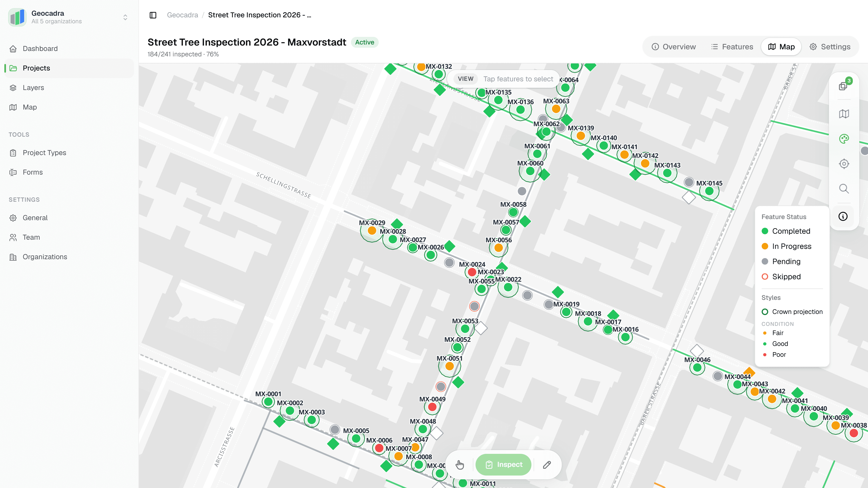Select red tree marker MX-0049
This screenshot has width=868, height=488.
432,407
